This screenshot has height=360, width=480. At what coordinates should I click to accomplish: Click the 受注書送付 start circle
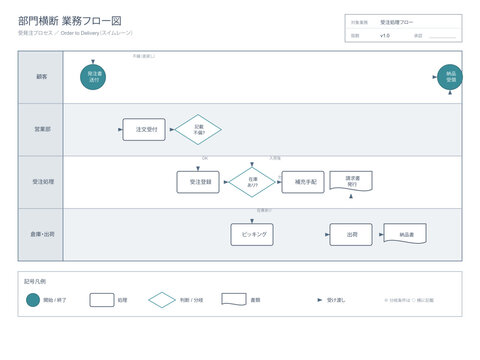point(93,77)
